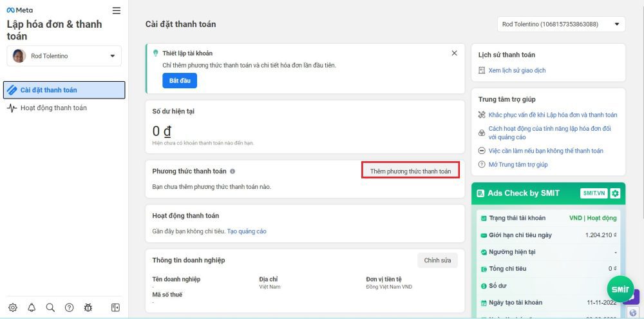Click the bug report icon
Screen dimensions: 644x319
coord(88,307)
